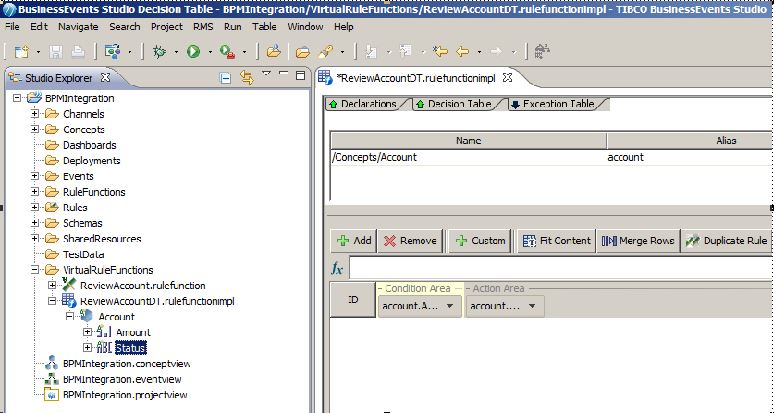Screen dimensions: 774x413
Task: Click the Forward navigation arrow
Action: coord(496,51)
